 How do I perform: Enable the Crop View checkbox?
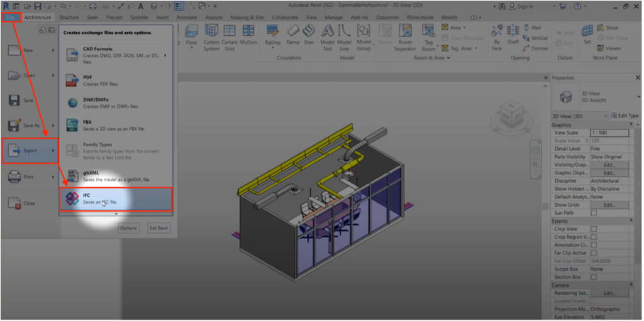click(x=594, y=229)
